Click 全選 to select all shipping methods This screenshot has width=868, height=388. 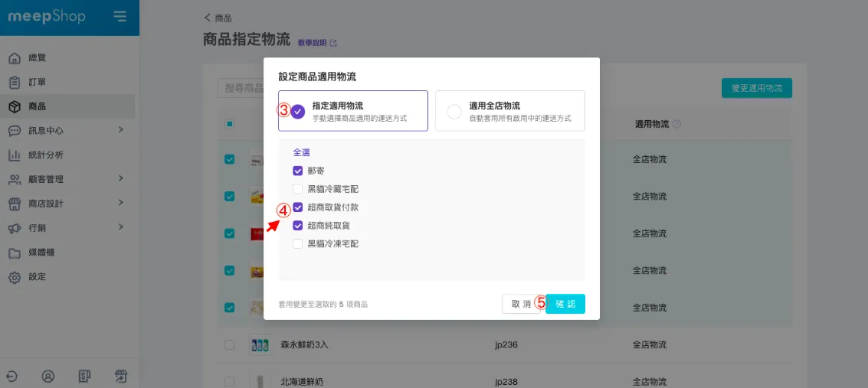coord(301,152)
